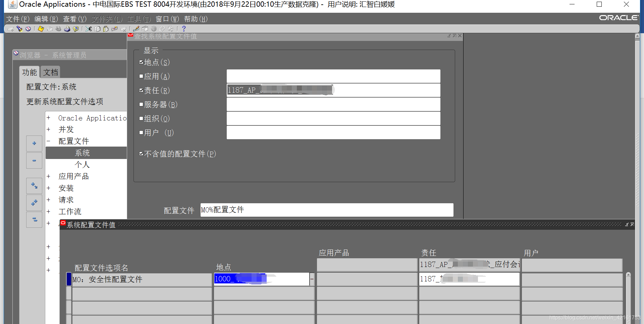Screen dimensions: 644x324
Task: Toggle the 用户(U) checkbox
Action: pos(141,132)
